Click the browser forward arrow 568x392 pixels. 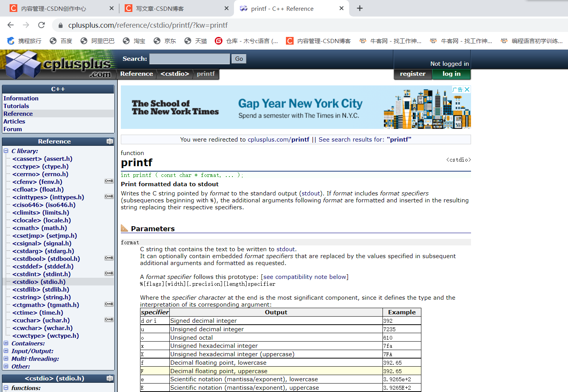pos(26,25)
